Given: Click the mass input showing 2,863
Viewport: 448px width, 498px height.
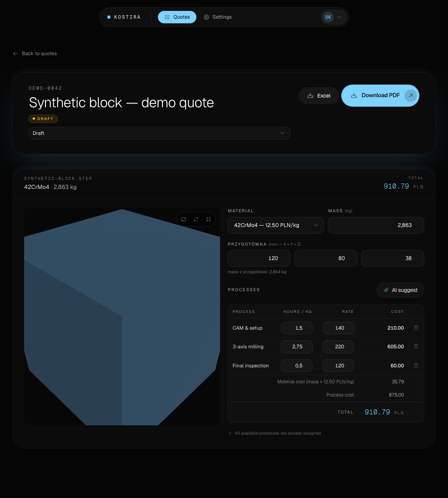Looking at the screenshot, I should 376,225.
